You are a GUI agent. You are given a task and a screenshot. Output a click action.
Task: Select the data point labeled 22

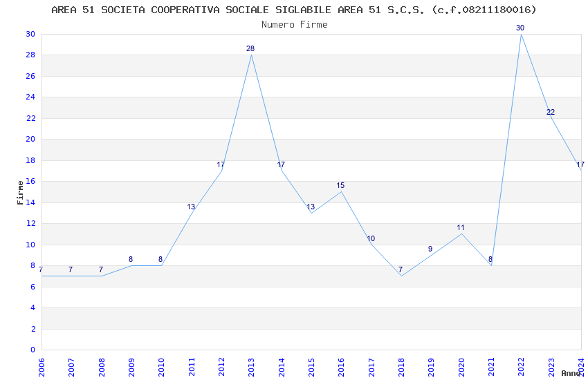pyautogui.click(x=551, y=112)
